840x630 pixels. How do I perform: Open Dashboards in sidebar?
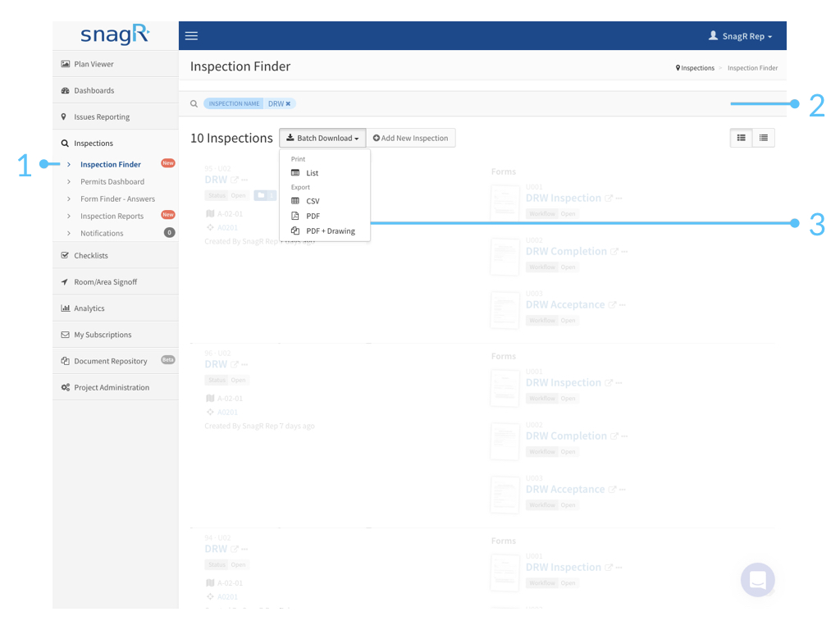116,90
